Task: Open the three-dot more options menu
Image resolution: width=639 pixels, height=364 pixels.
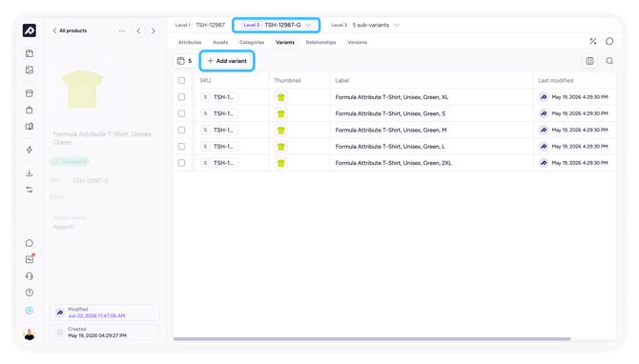Action: click(121, 30)
